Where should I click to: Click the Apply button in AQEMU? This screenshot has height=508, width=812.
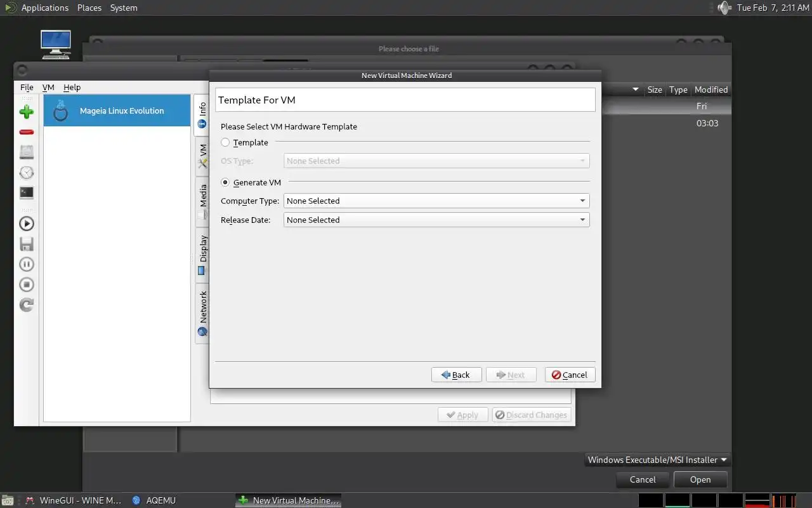pos(462,415)
